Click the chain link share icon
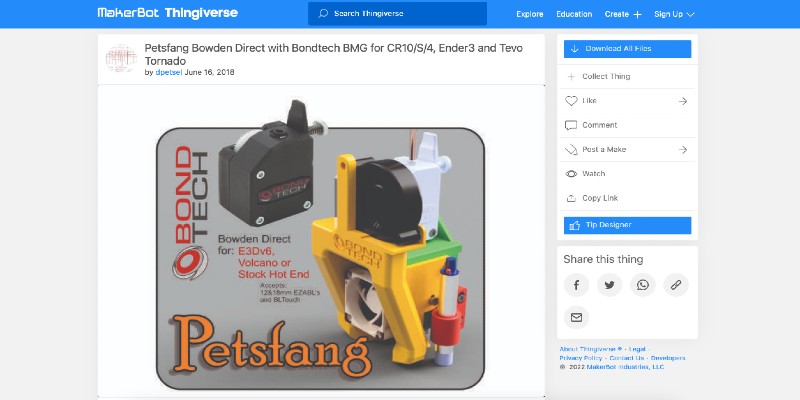The image size is (800, 400). tap(676, 285)
